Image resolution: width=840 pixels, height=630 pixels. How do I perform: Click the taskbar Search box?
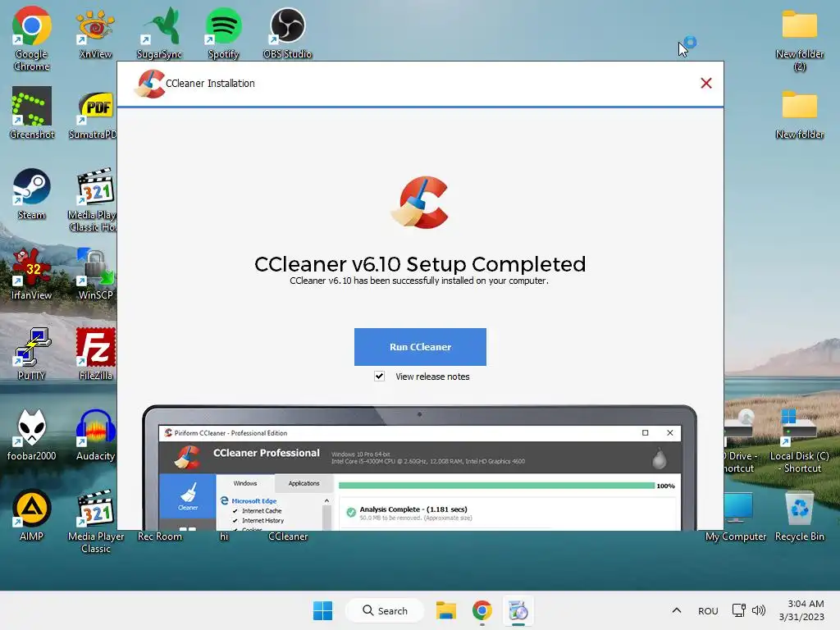385,610
